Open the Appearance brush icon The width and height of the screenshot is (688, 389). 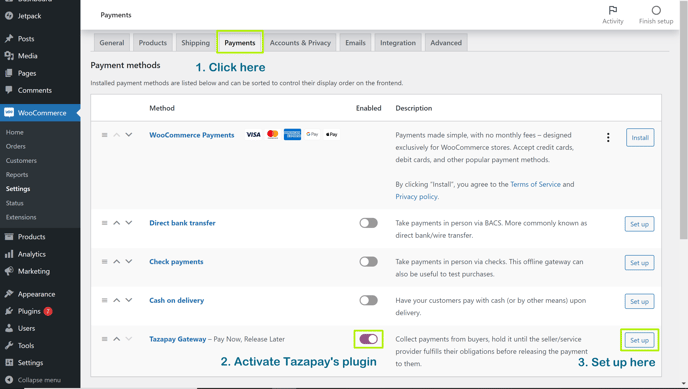coord(9,294)
